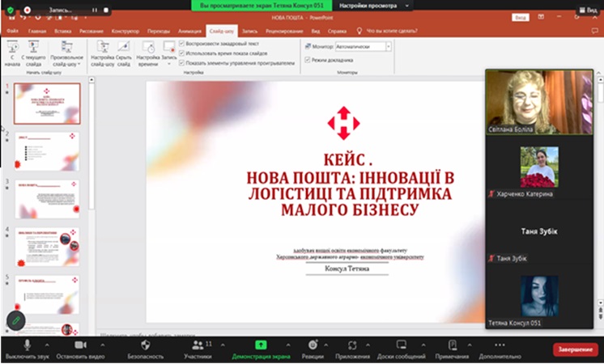Switch to the Переходы ribbon tab
Screen dimensions: 604x364
[159, 32]
